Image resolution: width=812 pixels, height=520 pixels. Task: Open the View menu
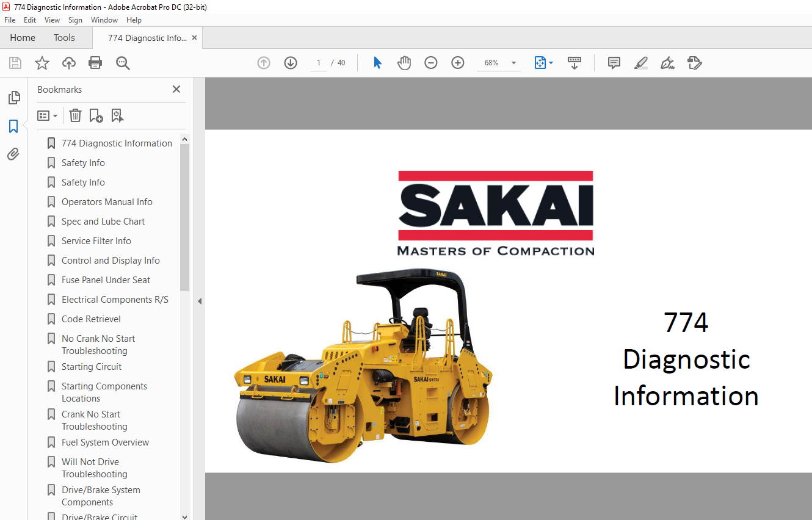[52, 20]
